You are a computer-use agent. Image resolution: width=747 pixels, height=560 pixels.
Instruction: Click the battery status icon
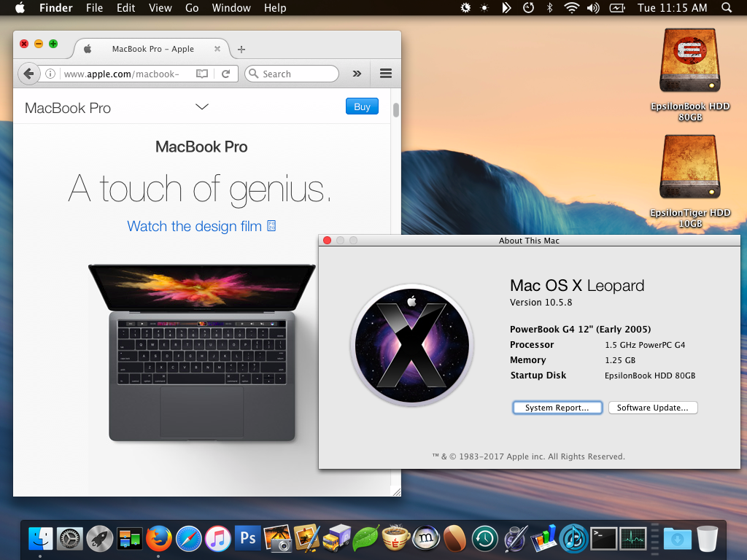tap(617, 7)
